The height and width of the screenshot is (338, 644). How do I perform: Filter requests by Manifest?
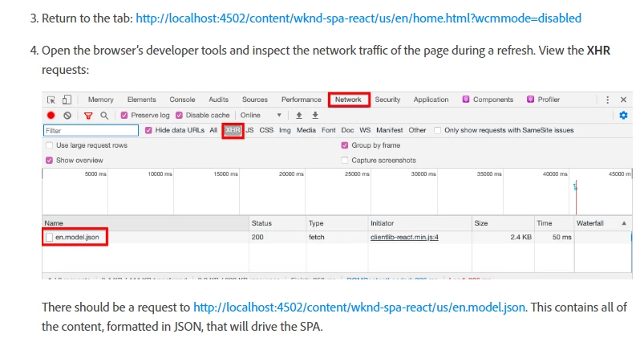point(389,130)
